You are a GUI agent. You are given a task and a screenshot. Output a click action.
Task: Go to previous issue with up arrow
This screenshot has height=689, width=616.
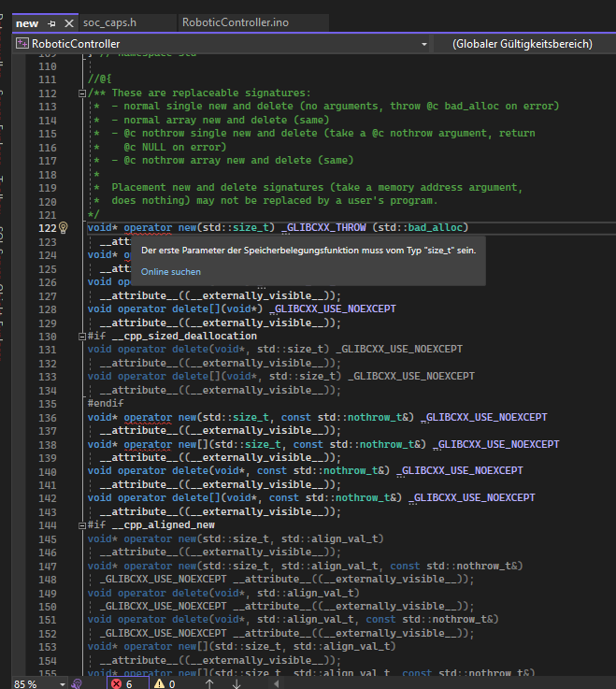pyautogui.click(x=209, y=683)
